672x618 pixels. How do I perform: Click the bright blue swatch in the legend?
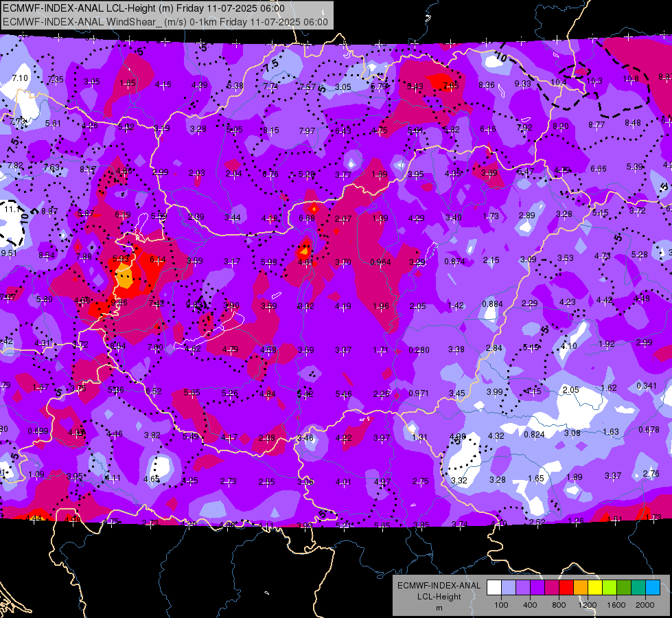(653, 587)
